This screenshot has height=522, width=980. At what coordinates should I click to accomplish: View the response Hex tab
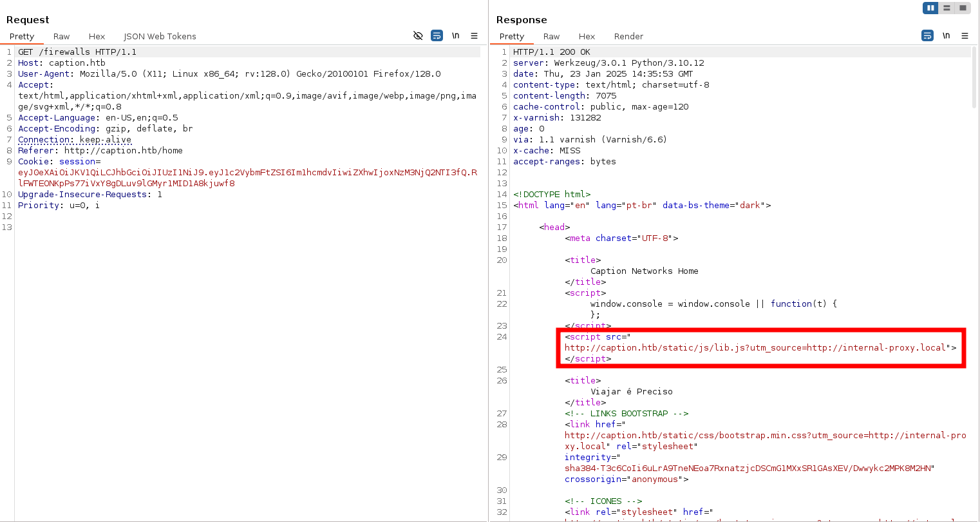(x=587, y=37)
